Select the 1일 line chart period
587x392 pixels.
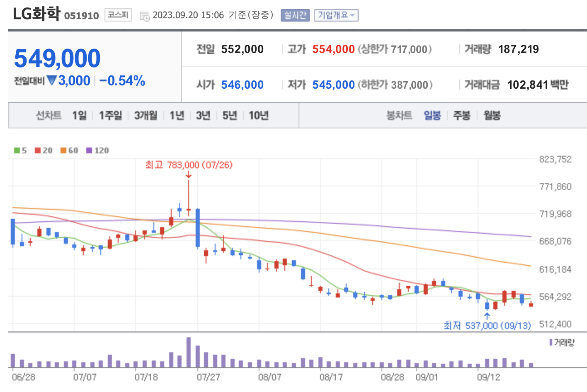point(80,115)
